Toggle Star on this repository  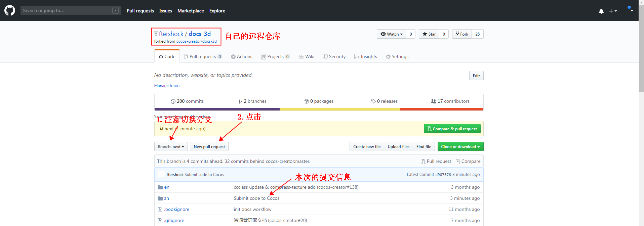pyautogui.click(x=429, y=34)
